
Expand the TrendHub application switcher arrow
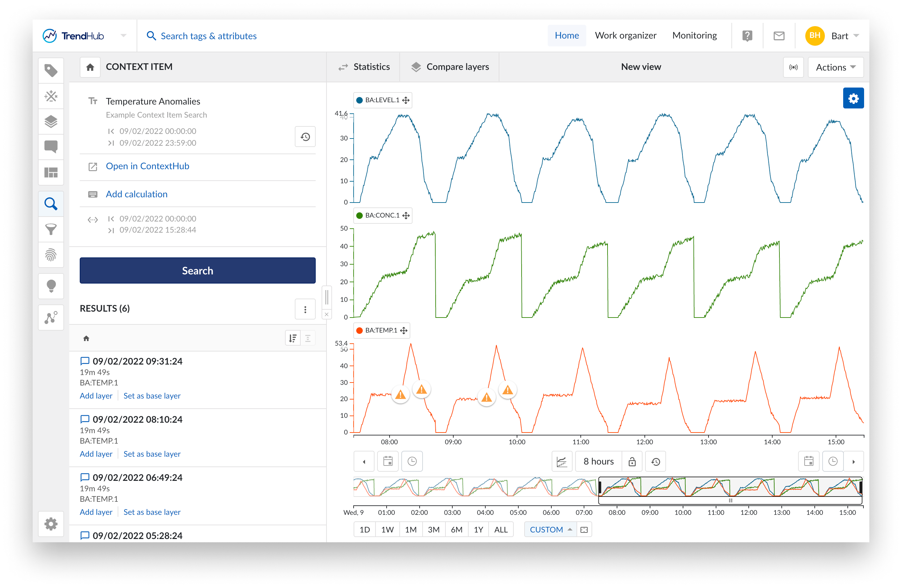click(123, 36)
